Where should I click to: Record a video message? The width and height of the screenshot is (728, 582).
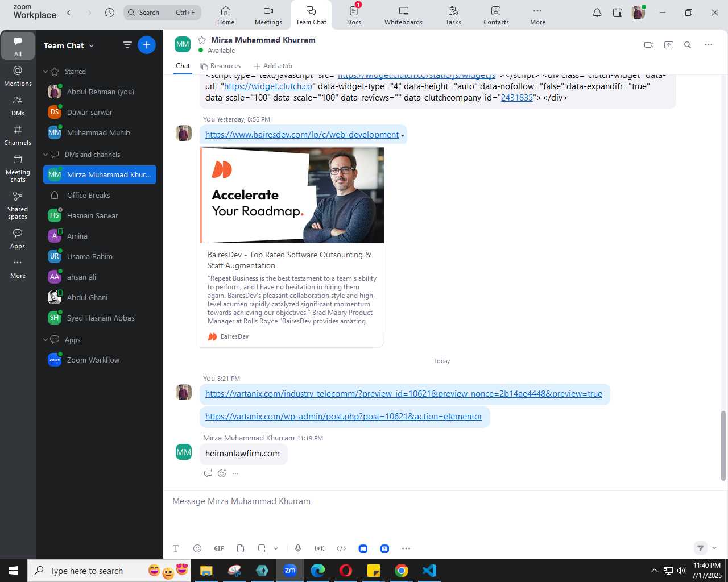click(320, 548)
